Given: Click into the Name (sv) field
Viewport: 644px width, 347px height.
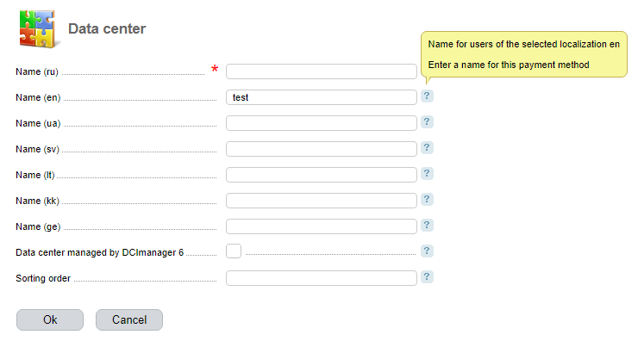Looking at the screenshot, I should point(321,149).
